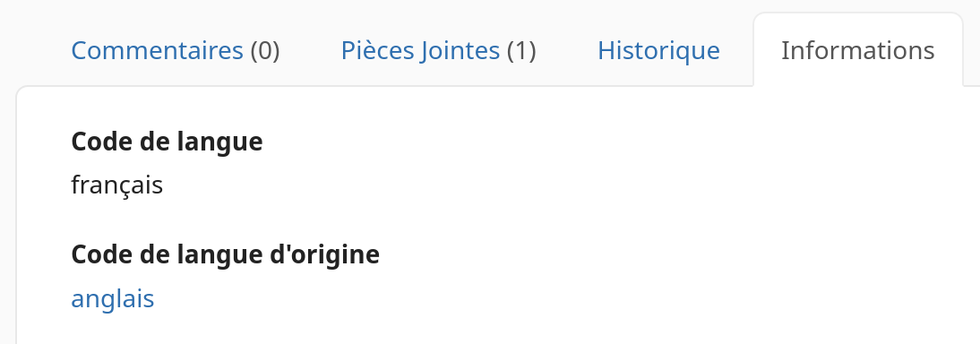Viewport: 980px width, 344px height.
Task: Select the active Informations tab
Action: tap(857, 50)
